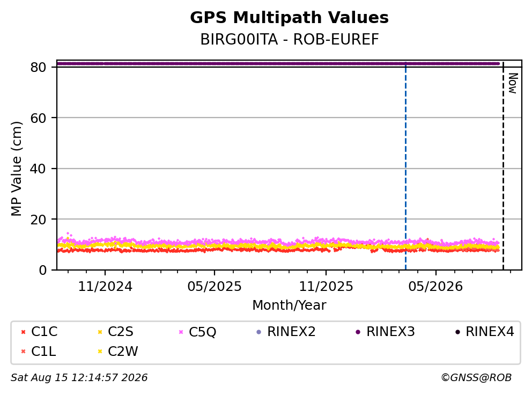The height and width of the screenshot is (394, 532).
Task: Click the ©GNSS@ROB copyright text
Action: click(476, 378)
